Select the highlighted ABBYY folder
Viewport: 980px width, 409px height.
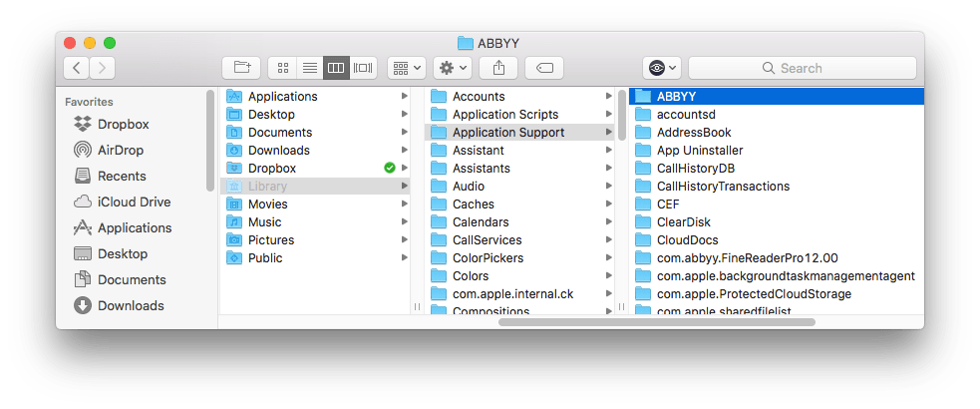pyautogui.click(x=777, y=97)
